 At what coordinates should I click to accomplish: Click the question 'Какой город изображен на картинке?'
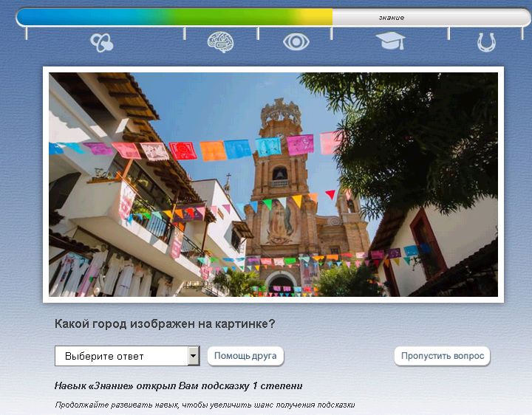pyautogui.click(x=165, y=323)
